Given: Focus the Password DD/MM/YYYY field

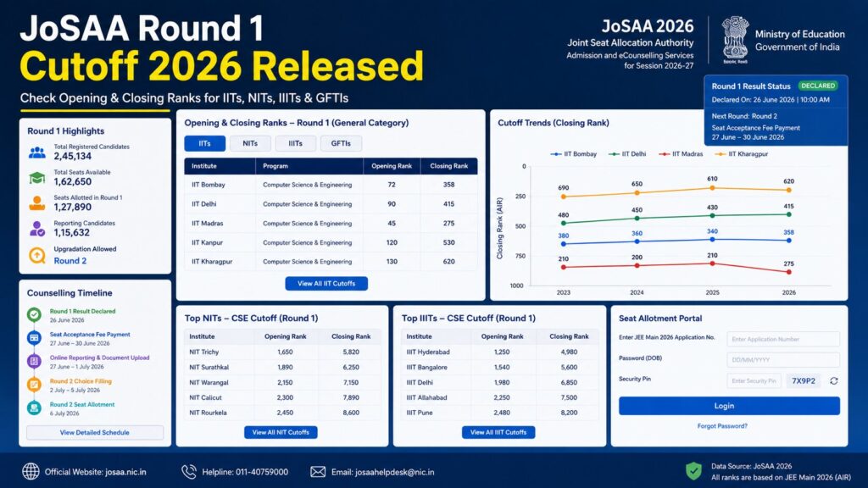Looking at the screenshot, I should click(782, 359).
